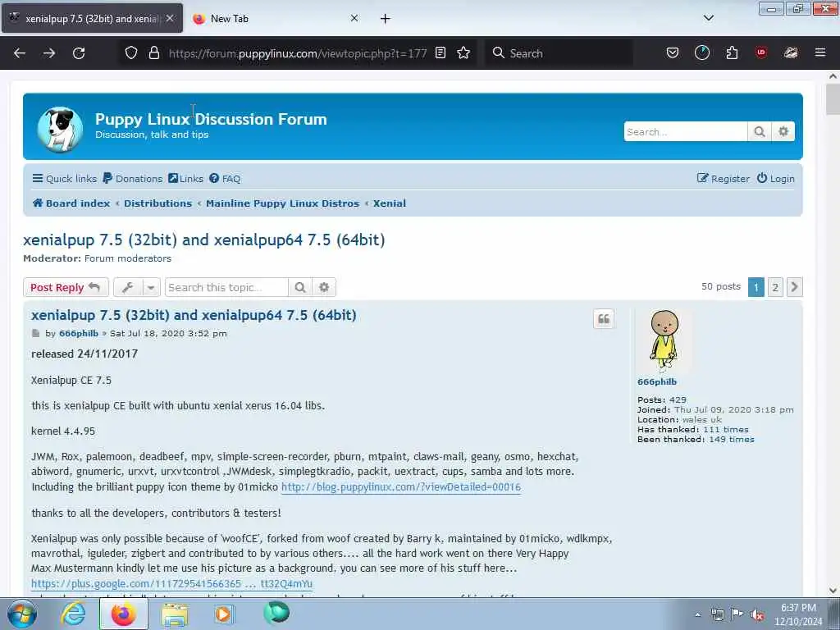Go to page 2 of the topic
The height and width of the screenshot is (630, 840).
[775, 287]
